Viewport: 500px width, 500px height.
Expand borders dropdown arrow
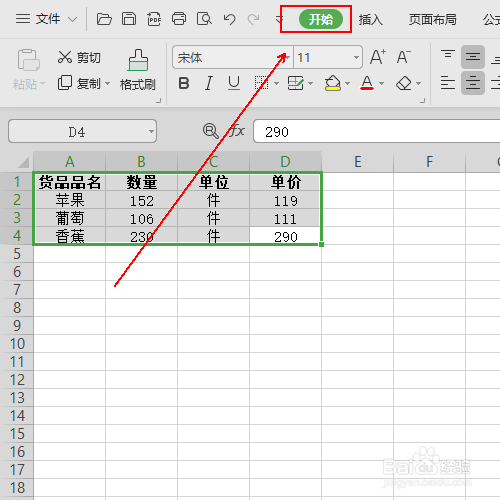point(276,83)
